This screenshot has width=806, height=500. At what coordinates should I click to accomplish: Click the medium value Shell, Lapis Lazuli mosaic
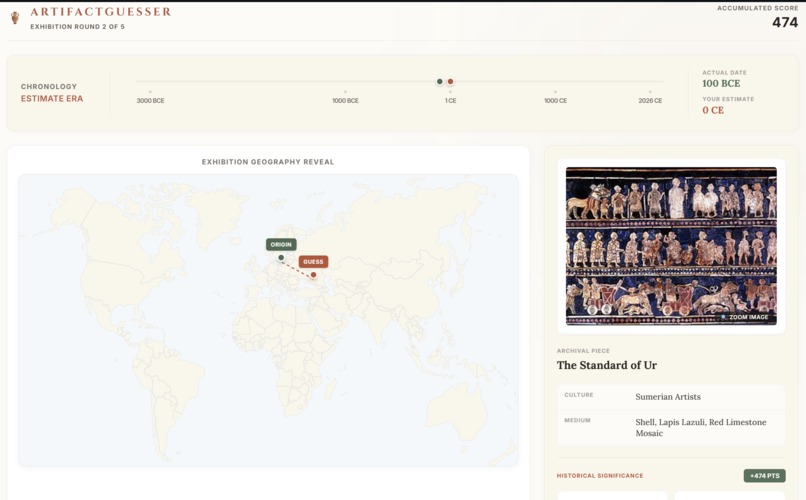click(701, 428)
